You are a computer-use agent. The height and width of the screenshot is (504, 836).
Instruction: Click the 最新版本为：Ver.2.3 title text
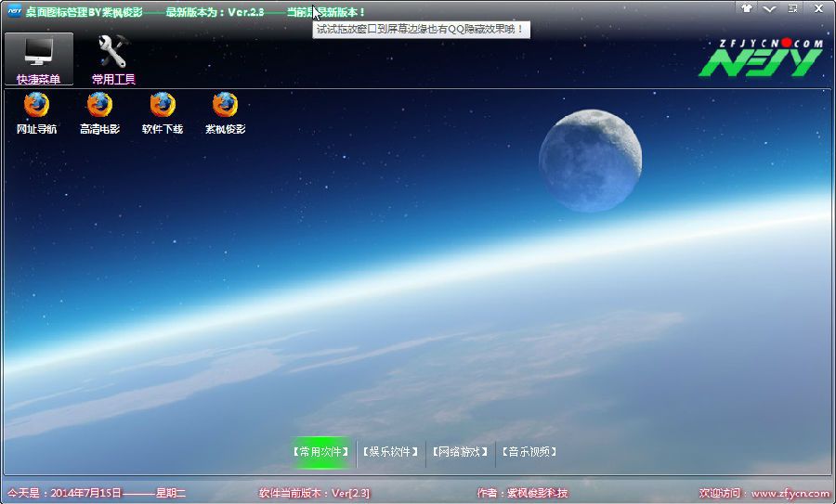click(x=215, y=12)
